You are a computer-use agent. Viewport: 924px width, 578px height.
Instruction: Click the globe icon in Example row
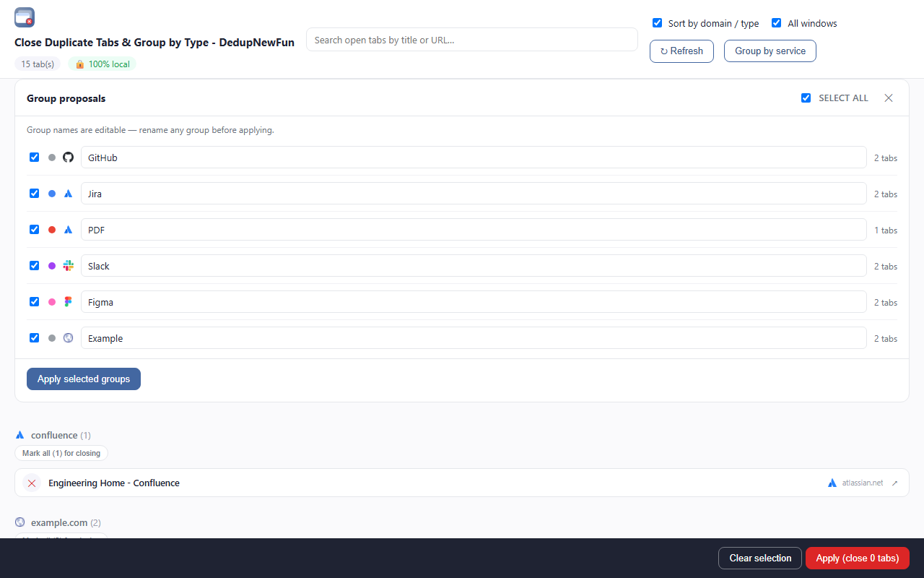(x=69, y=338)
